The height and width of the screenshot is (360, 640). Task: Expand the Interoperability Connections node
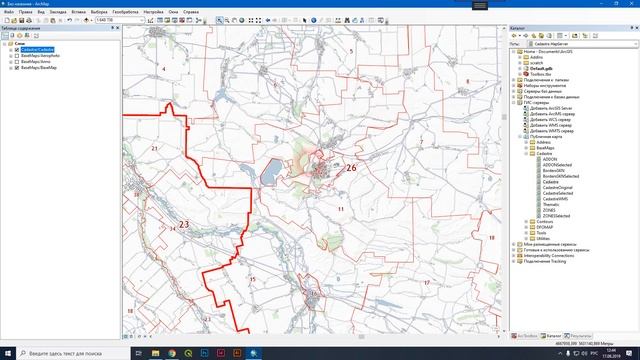point(514,256)
